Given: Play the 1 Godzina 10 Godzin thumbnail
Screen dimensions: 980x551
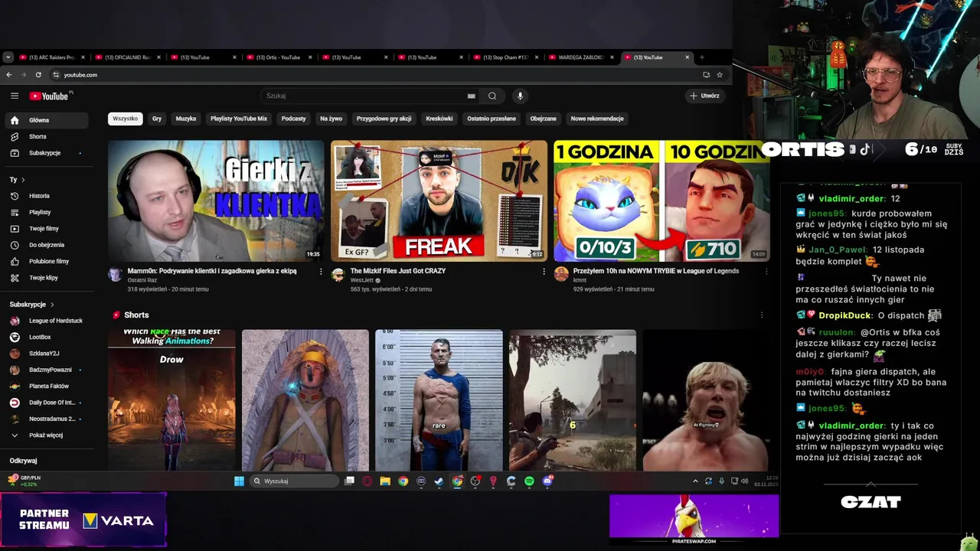Looking at the screenshot, I should 661,201.
